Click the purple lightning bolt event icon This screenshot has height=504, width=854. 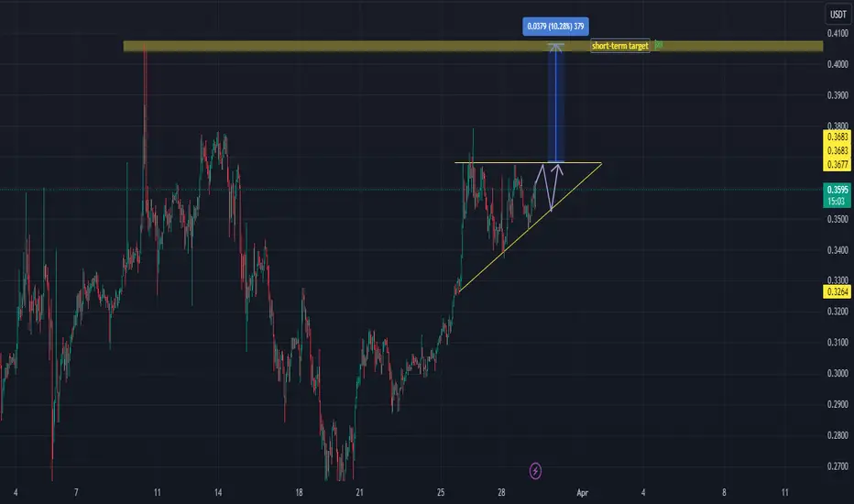pyautogui.click(x=535, y=471)
